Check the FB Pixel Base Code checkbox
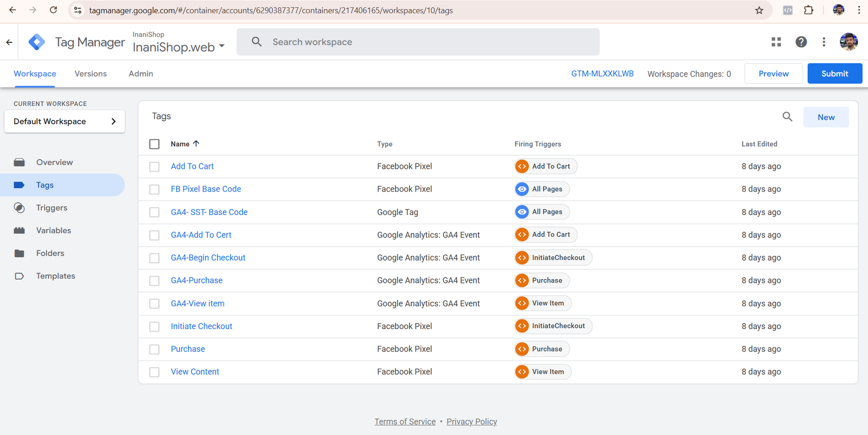The image size is (868, 435). (155, 190)
